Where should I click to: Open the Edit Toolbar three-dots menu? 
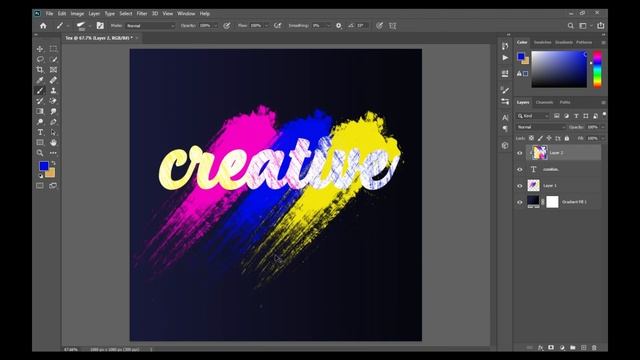pyautogui.click(x=53, y=153)
